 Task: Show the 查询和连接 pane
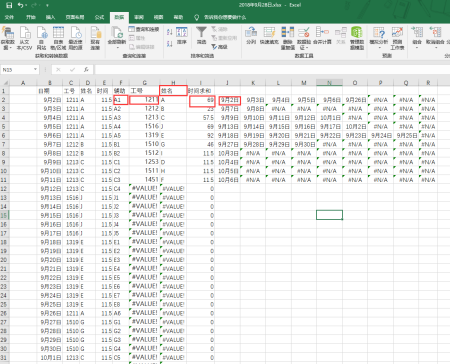coord(144,29)
